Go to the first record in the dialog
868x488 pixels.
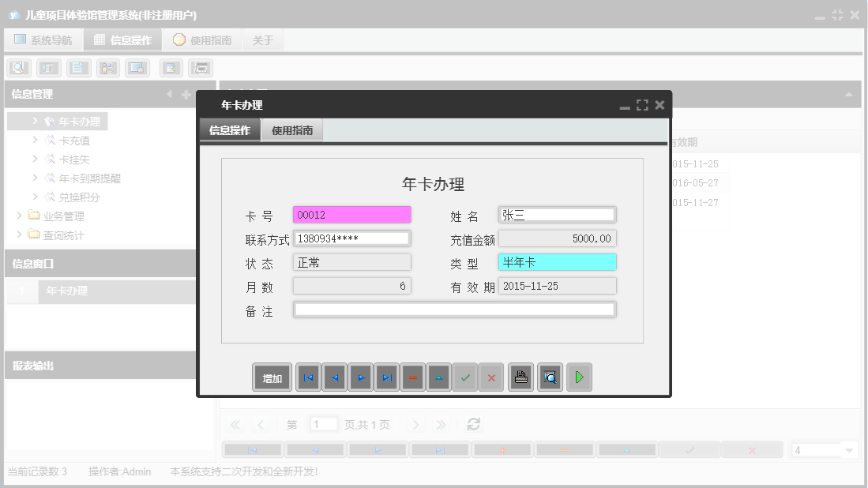(x=308, y=377)
